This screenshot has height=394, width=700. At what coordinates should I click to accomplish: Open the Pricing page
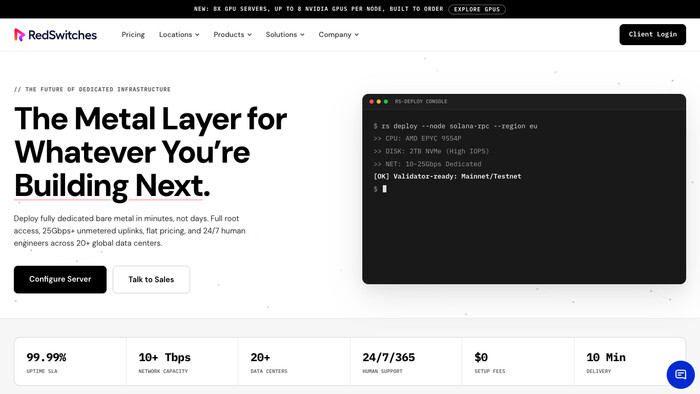point(133,34)
